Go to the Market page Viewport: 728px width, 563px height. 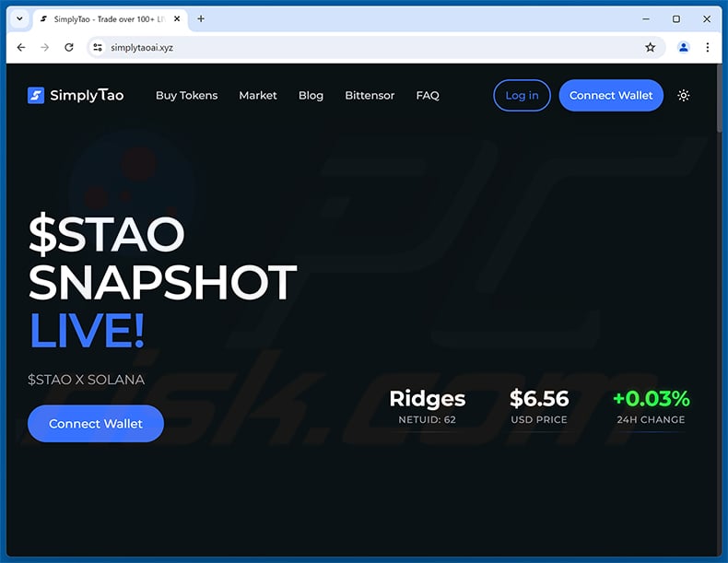[258, 96]
